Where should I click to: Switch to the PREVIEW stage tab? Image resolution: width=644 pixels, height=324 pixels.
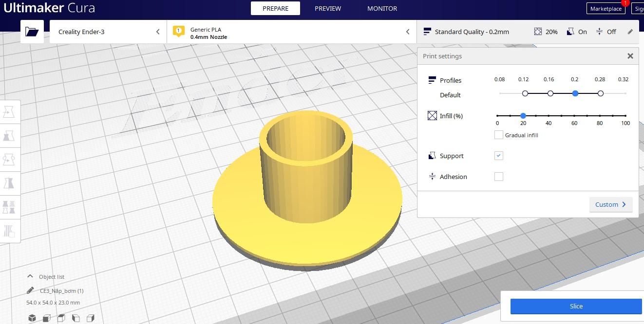[x=328, y=8]
